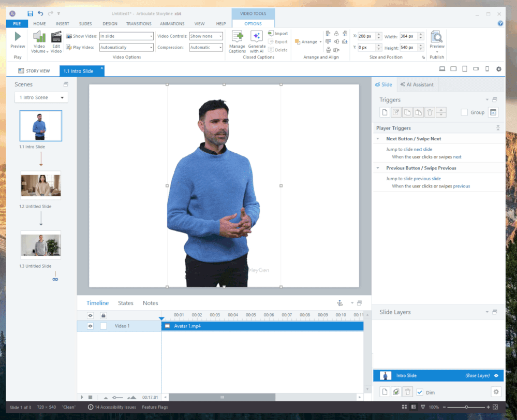Viewport: 517px width, 420px height.
Task: Click the zoom slider in status bar
Action: (467, 407)
